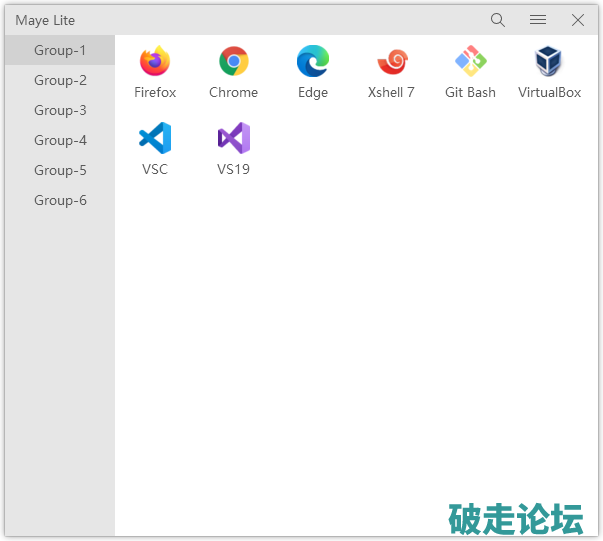Close the Maye Lite window
Viewport: 603px width, 541px height.
[x=578, y=20]
